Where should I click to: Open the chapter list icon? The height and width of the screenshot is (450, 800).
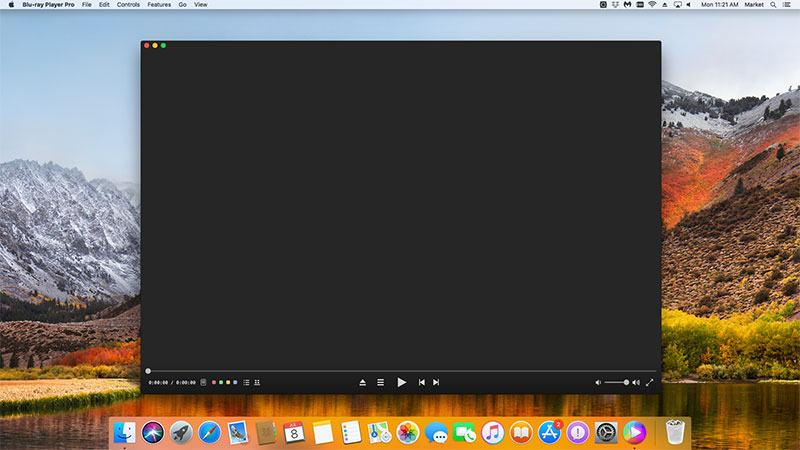pyautogui.click(x=246, y=382)
